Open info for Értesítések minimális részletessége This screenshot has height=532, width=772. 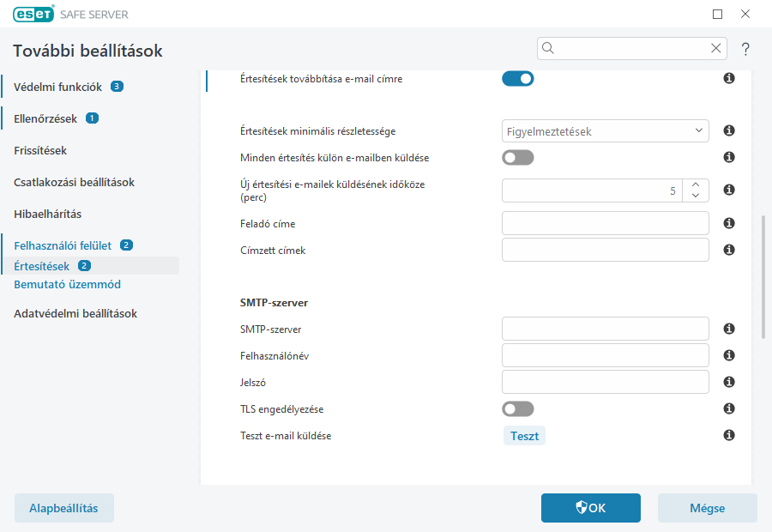tap(729, 131)
